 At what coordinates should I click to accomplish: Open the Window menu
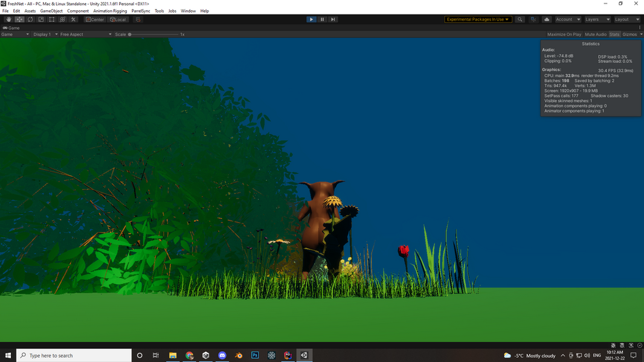(x=188, y=11)
